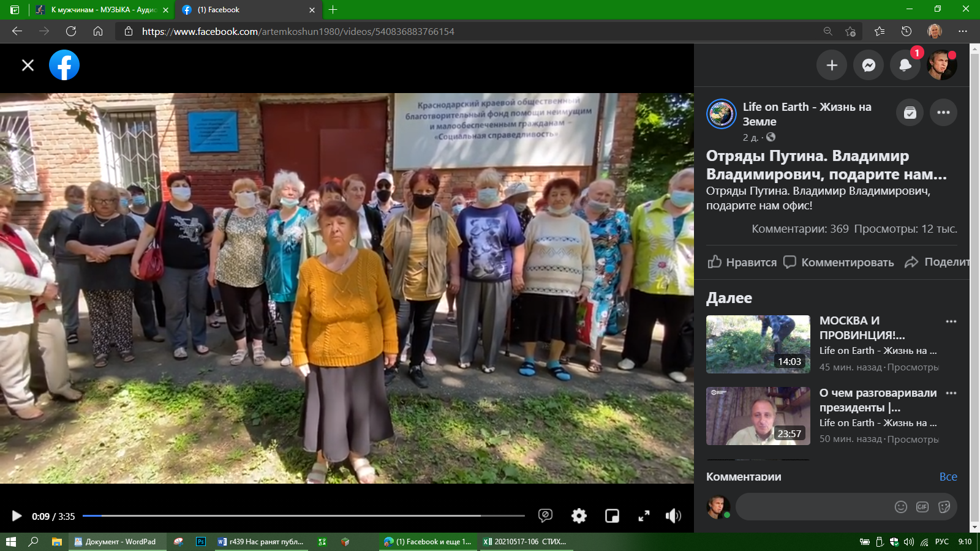Open a new browser tab

click(x=333, y=10)
